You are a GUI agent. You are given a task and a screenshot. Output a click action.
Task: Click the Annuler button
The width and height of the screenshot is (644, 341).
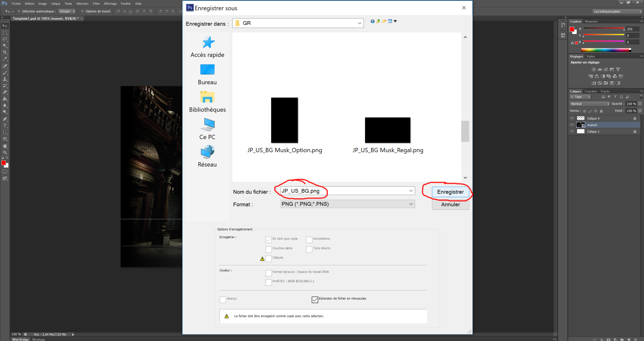[x=450, y=204]
